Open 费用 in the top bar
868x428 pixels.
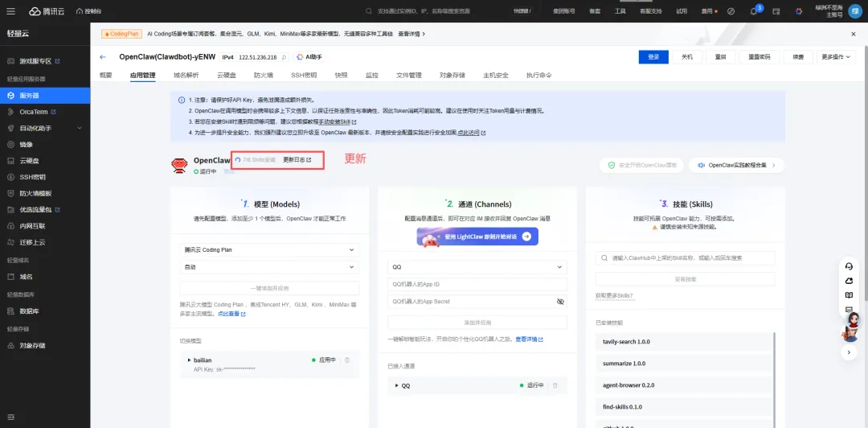pos(707,11)
